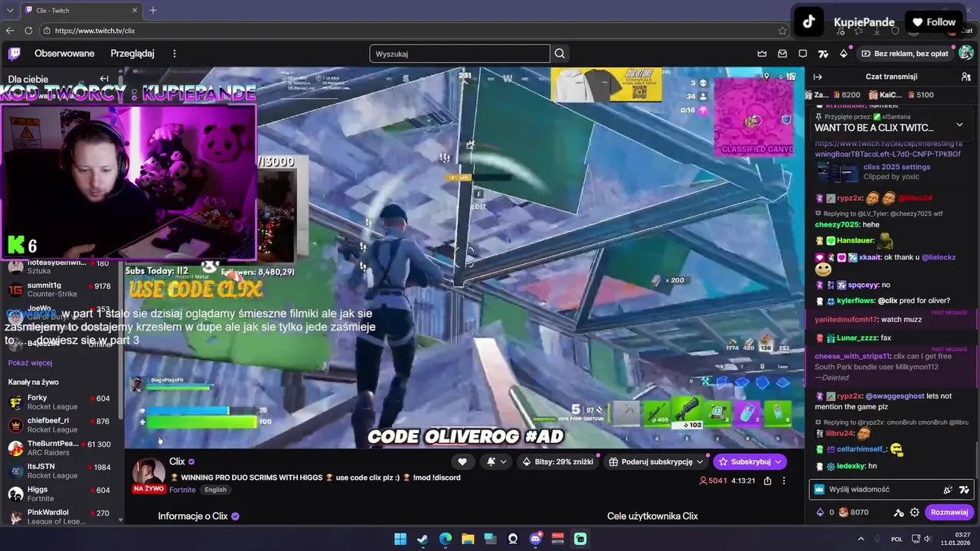Bookmark this page with the star icon

782,31
